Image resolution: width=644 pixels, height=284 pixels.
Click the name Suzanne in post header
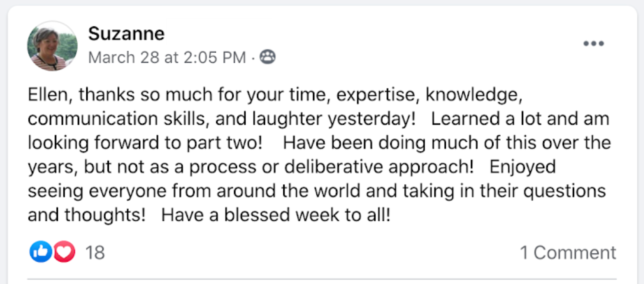click(126, 34)
